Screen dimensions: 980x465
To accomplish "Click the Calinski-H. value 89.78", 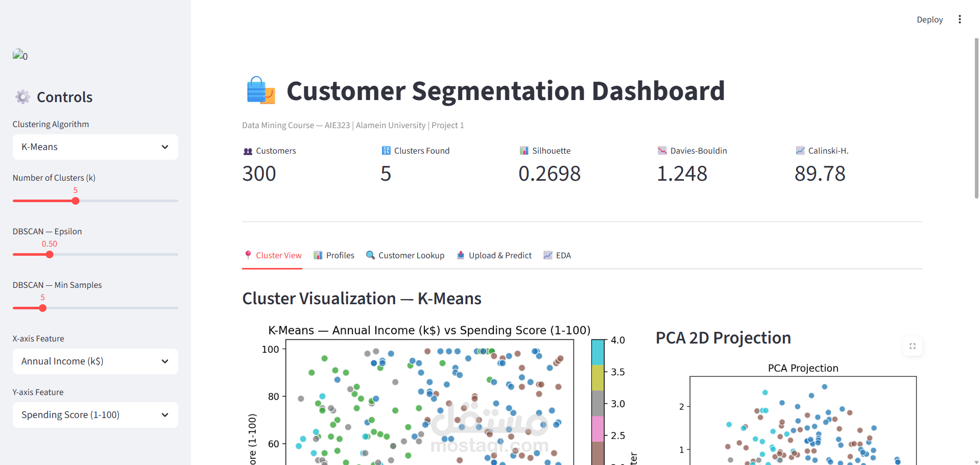I will [820, 174].
